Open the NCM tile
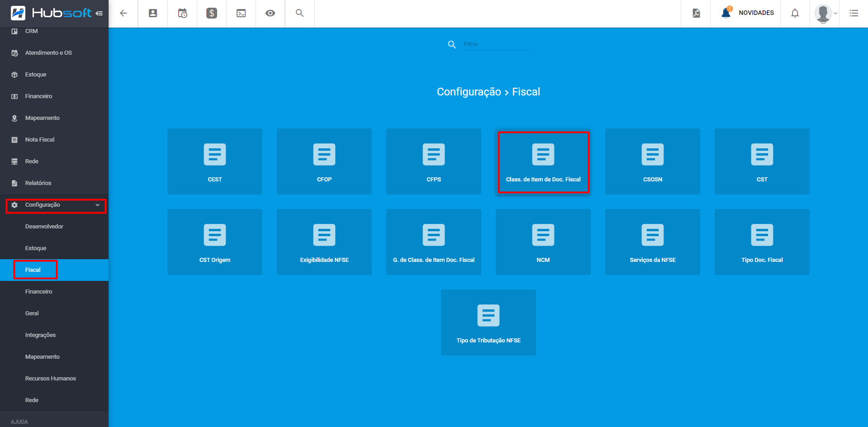The image size is (868, 427). [x=543, y=242]
